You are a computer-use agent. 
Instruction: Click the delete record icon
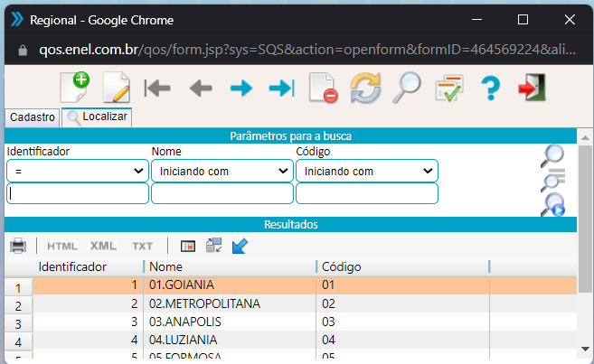[x=323, y=88]
